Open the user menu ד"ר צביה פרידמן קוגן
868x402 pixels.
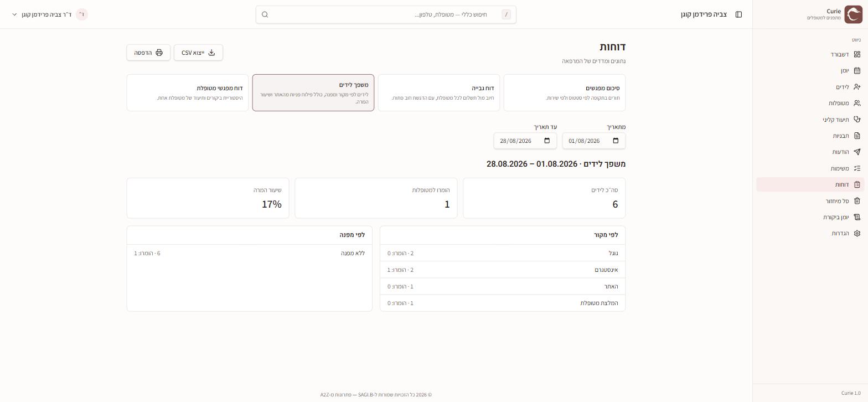click(x=50, y=14)
